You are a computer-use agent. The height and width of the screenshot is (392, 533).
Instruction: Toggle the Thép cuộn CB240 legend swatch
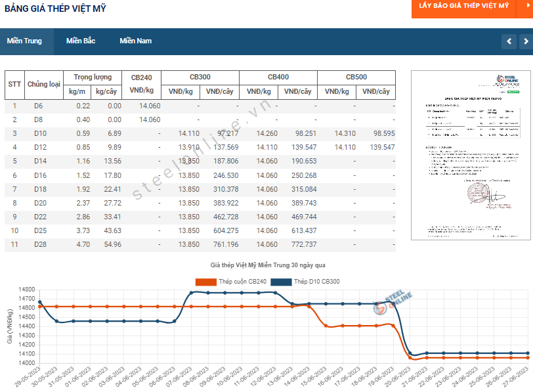[x=206, y=282]
